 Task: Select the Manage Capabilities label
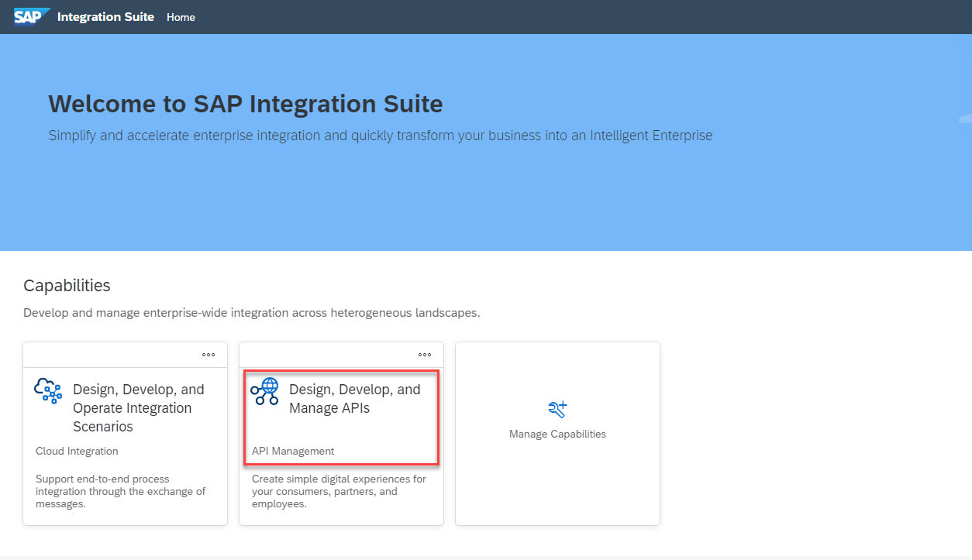point(557,434)
